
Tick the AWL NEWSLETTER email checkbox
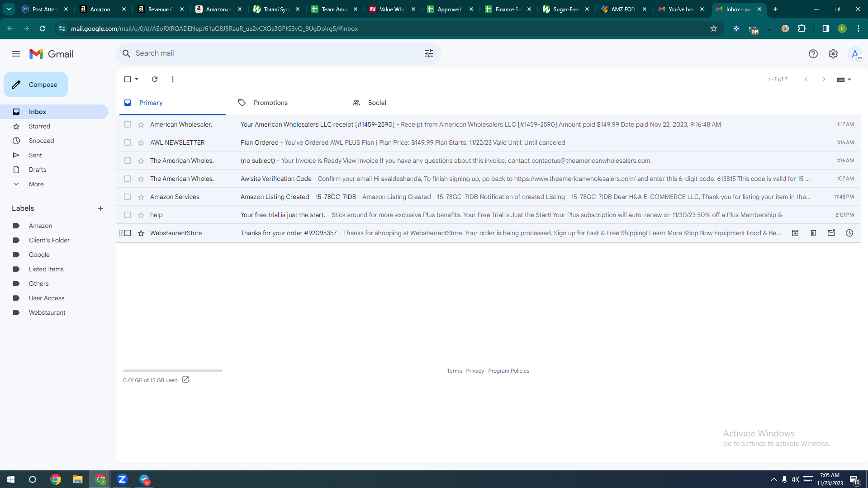[x=128, y=142]
